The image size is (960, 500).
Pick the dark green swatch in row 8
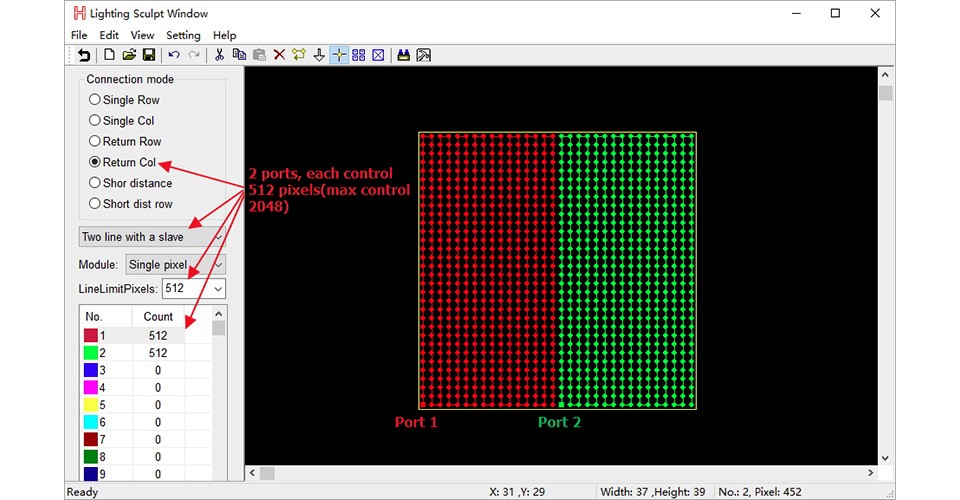point(91,457)
